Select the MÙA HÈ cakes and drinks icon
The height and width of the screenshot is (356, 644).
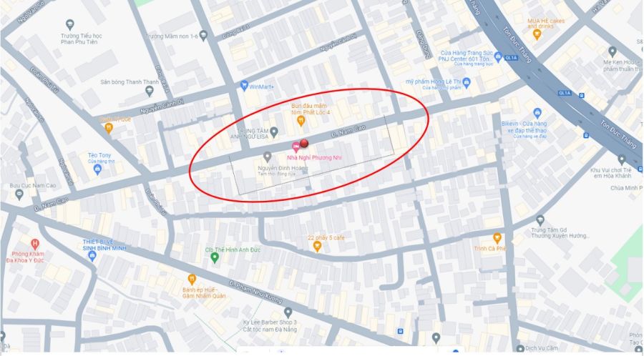537,34
